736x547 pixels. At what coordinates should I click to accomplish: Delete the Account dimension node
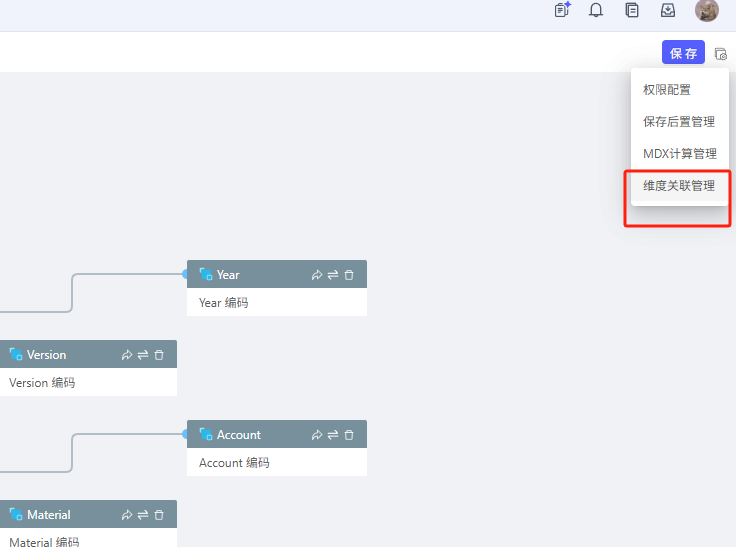349,435
